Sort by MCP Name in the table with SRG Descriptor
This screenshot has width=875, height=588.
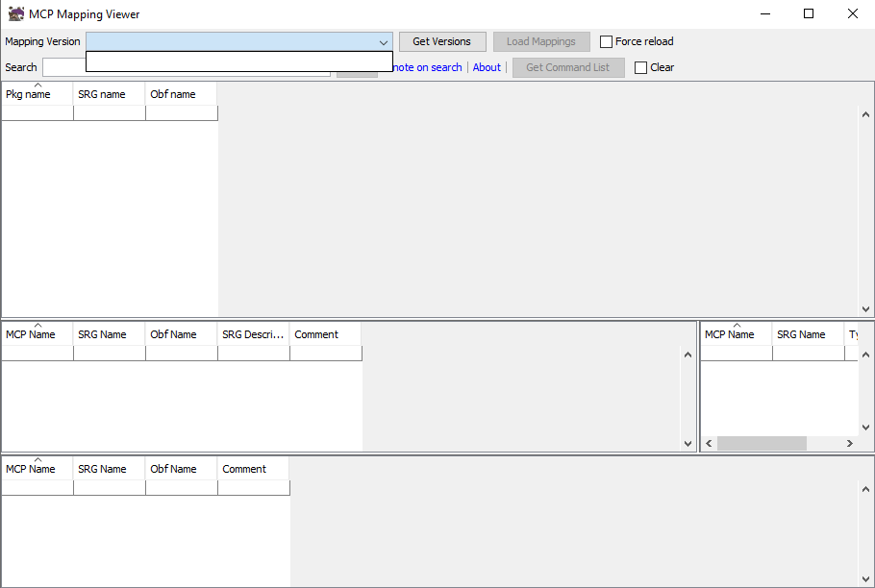pyautogui.click(x=37, y=334)
